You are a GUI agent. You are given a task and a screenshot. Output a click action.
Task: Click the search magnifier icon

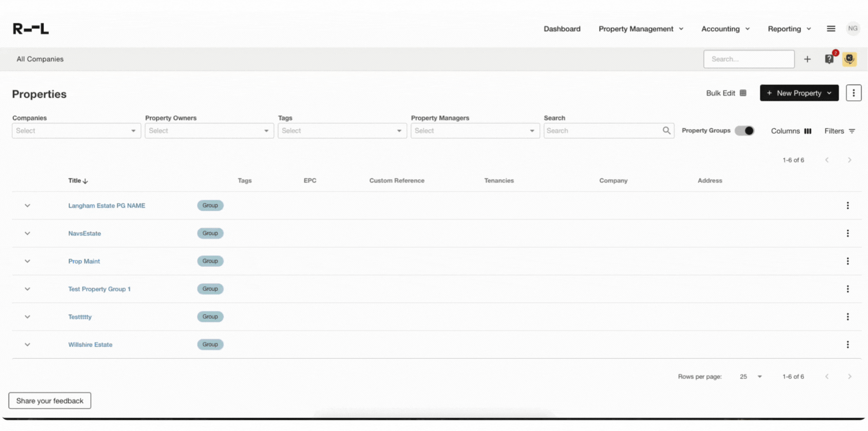click(667, 131)
